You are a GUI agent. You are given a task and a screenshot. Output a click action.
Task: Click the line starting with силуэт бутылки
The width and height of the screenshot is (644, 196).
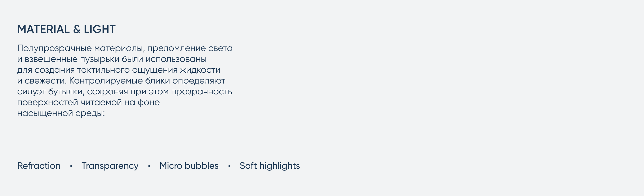(x=124, y=92)
